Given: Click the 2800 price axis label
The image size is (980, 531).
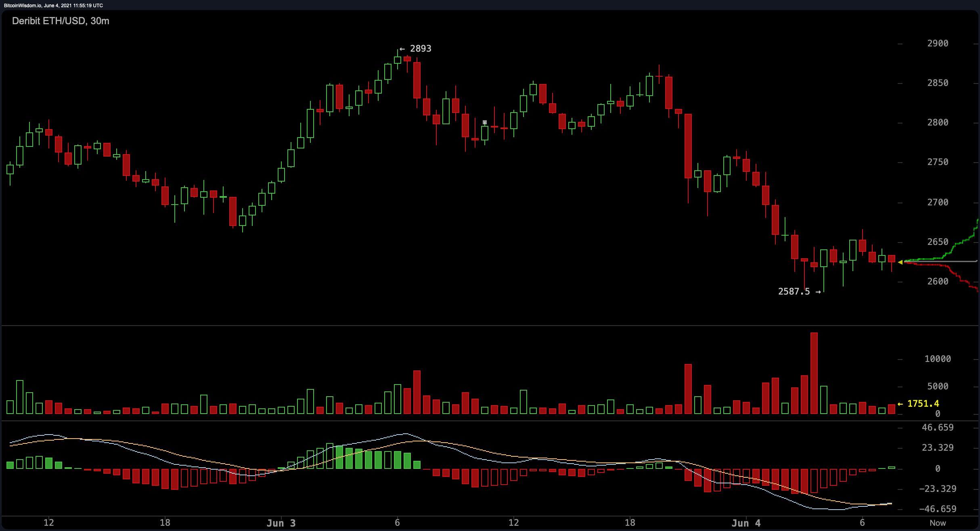Looking at the screenshot, I should (x=938, y=123).
